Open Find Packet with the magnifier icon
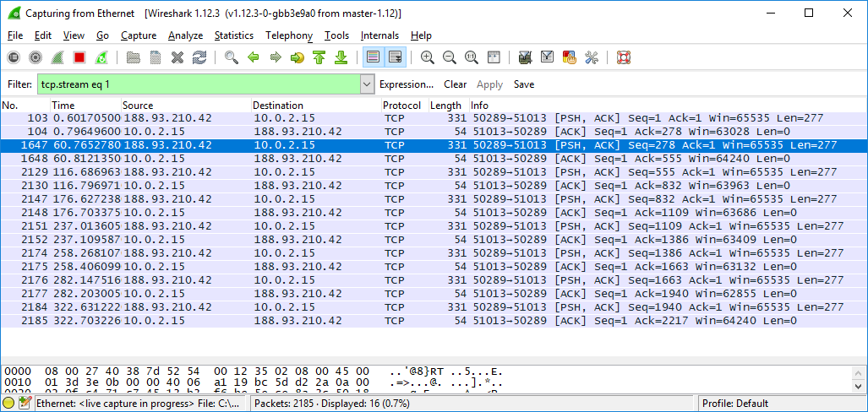Screen dimensions: 868x412 (x=231, y=57)
